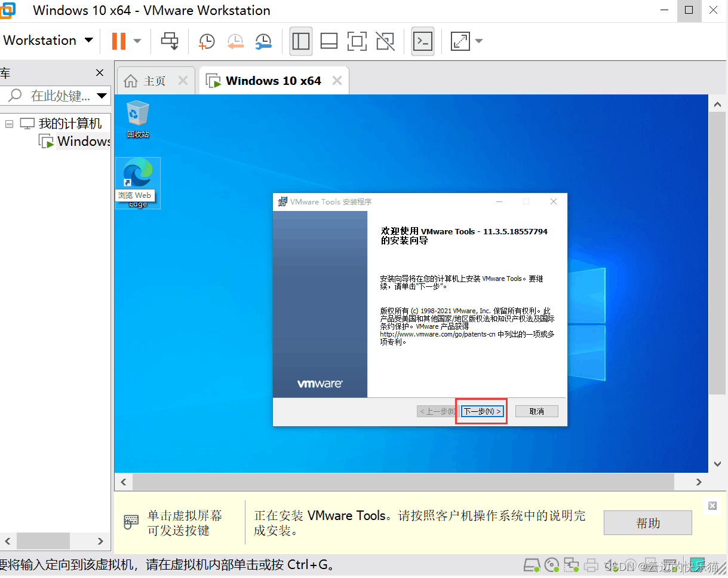The image size is (728, 578).
Task: Toggle the library sidebar view icon
Action: pyautogui.click(x=301, y=41)
